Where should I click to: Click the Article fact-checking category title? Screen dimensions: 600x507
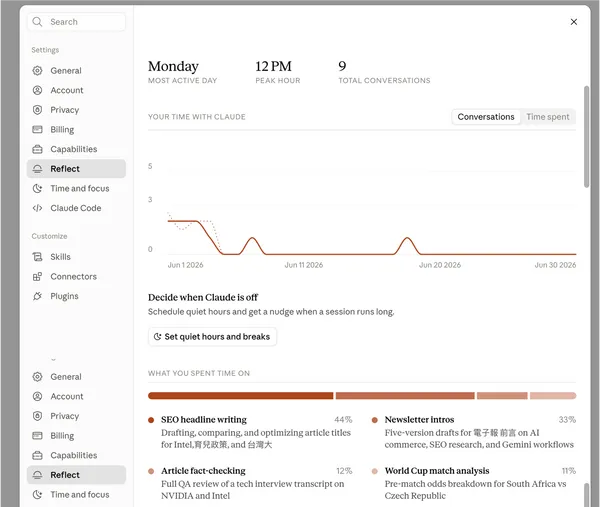click(203, 471)
